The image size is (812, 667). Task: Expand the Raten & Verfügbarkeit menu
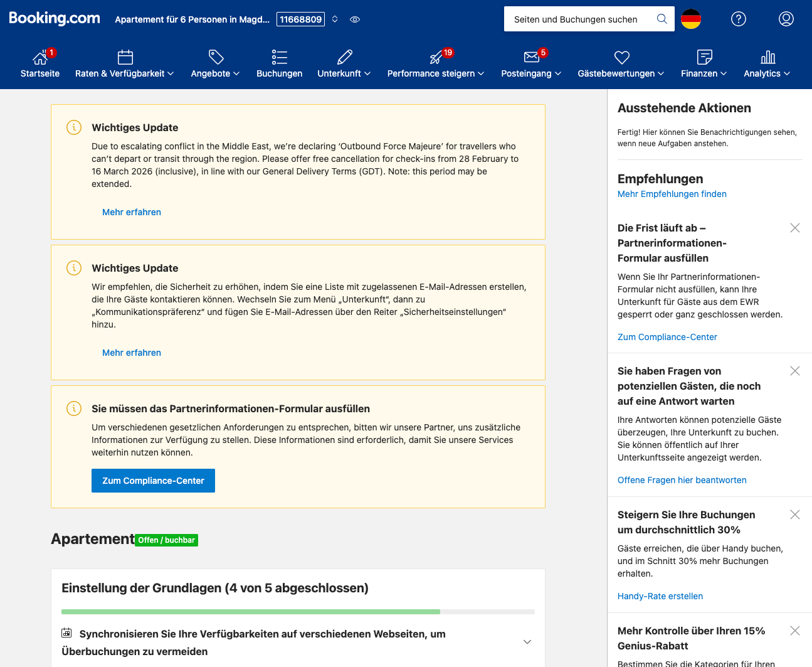(124, 73)
